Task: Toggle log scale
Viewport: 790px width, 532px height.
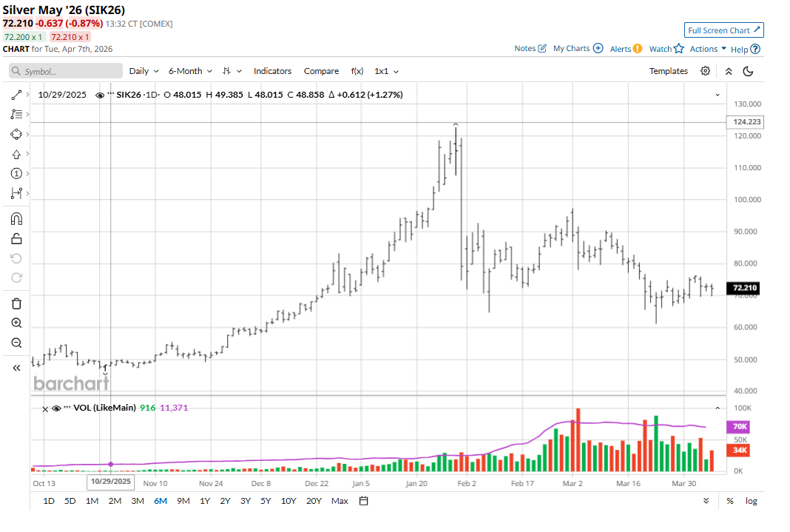Action: click(752, 501)
